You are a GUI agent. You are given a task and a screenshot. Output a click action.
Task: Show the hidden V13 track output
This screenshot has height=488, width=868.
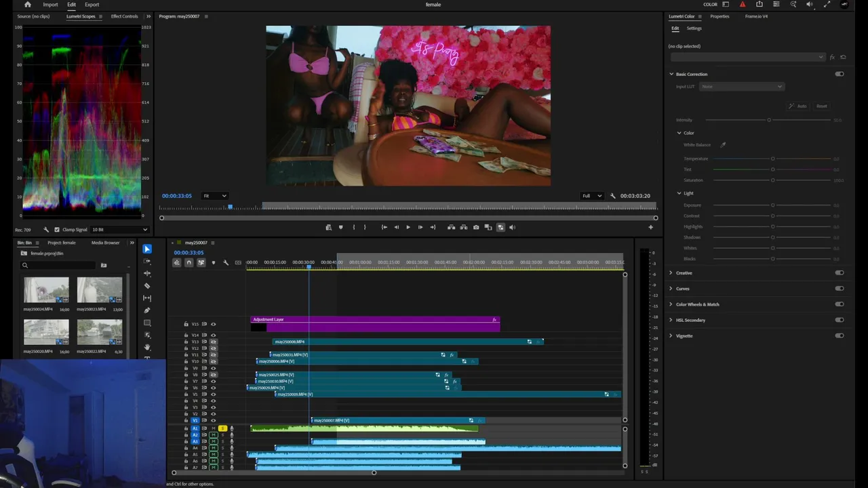[x=213, y=342]
